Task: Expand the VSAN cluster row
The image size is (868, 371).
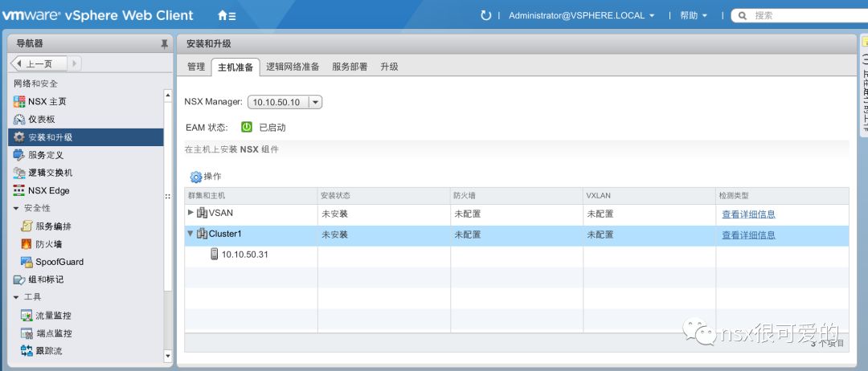Action: pyautogui.click(x=191, y=212)
